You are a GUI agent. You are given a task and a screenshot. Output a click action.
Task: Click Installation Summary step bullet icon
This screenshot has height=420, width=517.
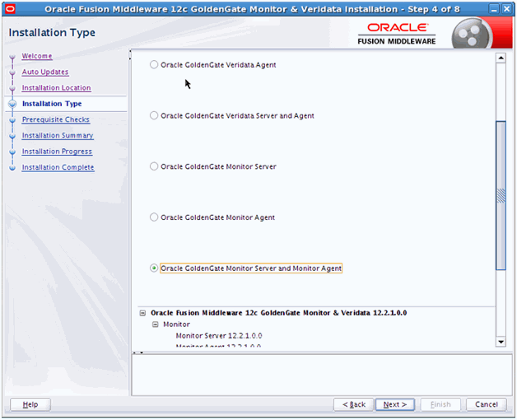click(12, 136)
